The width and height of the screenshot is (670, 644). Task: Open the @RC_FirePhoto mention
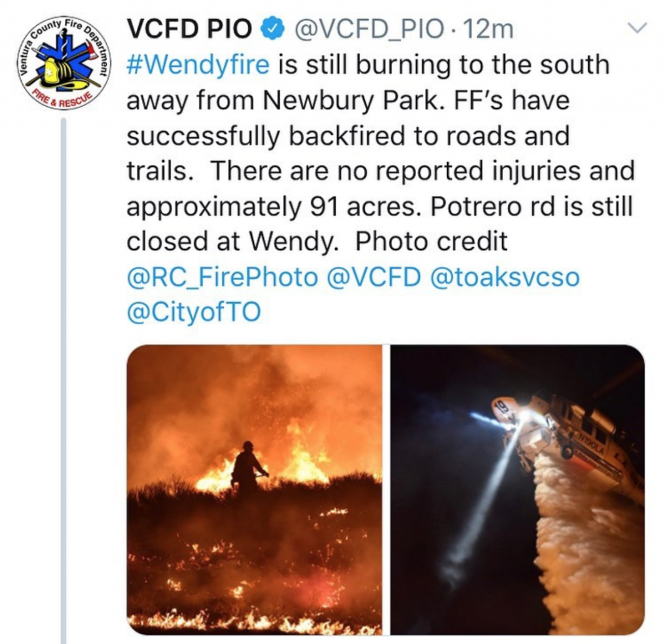(x=222, y=277)
